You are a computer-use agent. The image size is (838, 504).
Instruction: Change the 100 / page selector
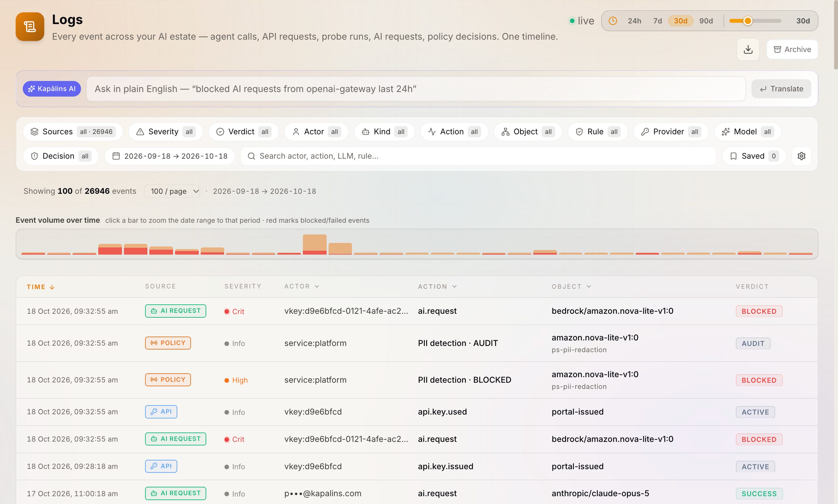[172, 191]
